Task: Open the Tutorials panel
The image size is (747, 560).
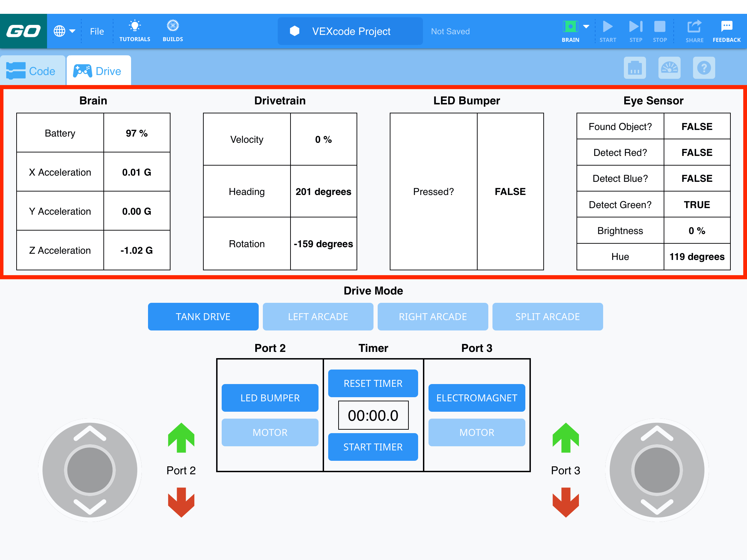Action: pyautogui.click(x=135, y=30)
